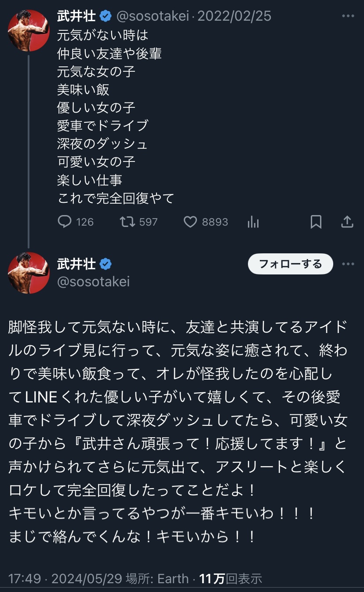
Task: Open replies on the quoted 2022 tweet
Action: (65, 222)
